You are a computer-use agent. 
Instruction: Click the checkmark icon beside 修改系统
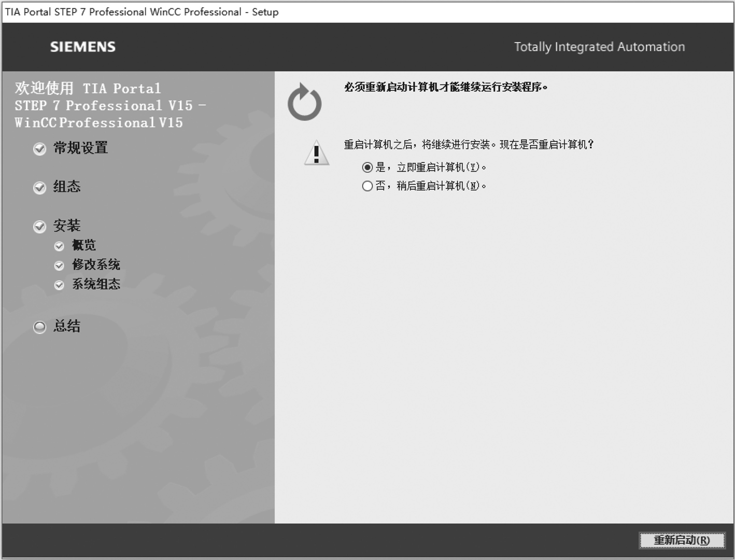tap(59, 265)
